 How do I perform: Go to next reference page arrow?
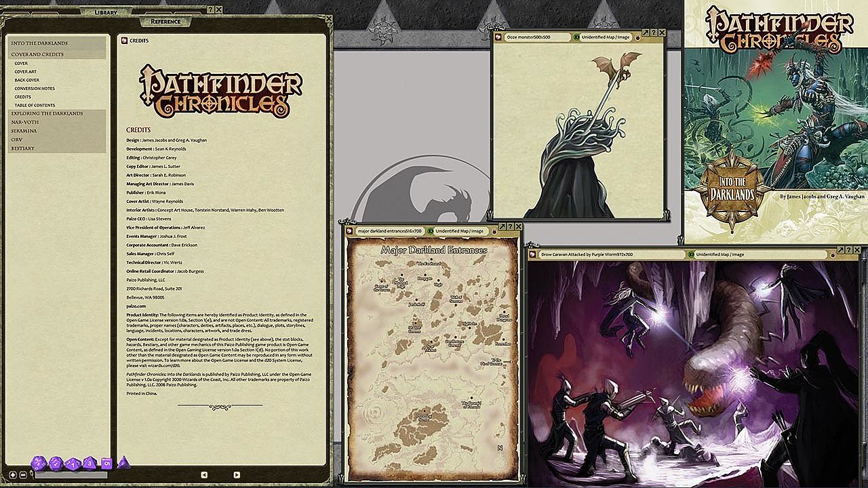pyautogui.click(x=236, y=474)
